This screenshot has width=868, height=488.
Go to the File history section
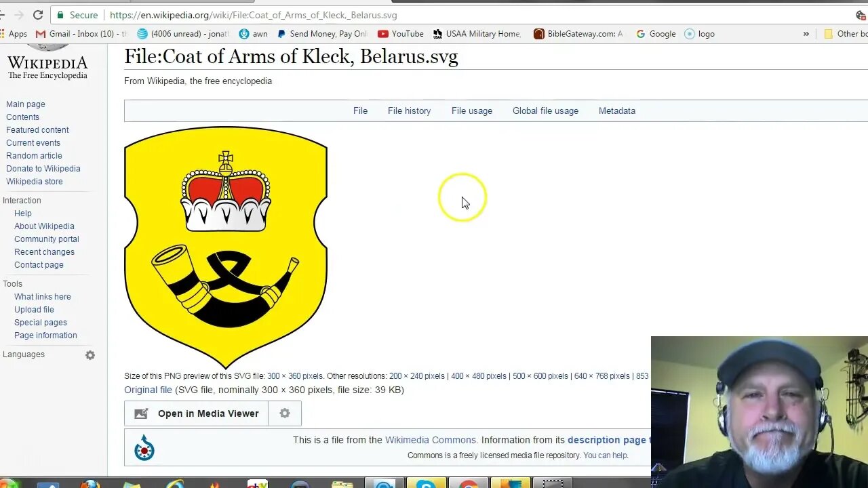tap(409, 111)
